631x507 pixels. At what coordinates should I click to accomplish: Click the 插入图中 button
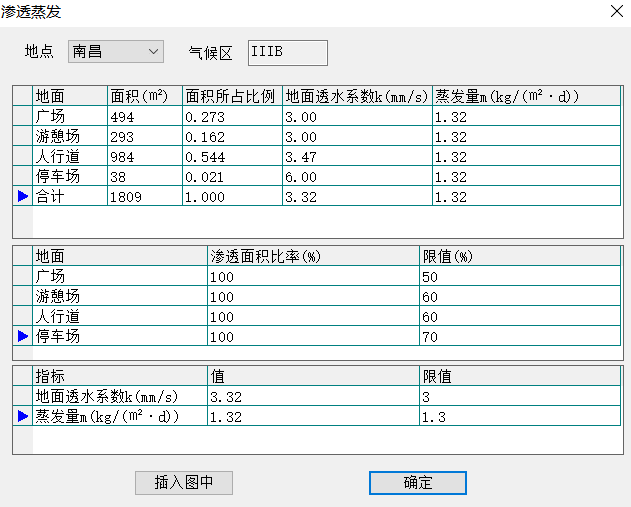click(x=184, y=483)
